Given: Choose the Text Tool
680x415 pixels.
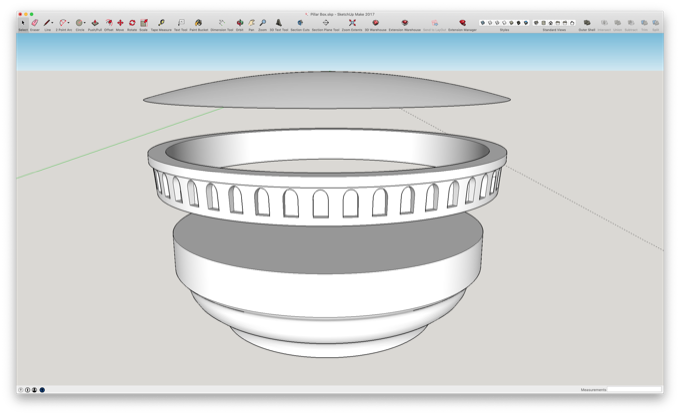Looking at the screenshot, I should [x=181, y=23].
